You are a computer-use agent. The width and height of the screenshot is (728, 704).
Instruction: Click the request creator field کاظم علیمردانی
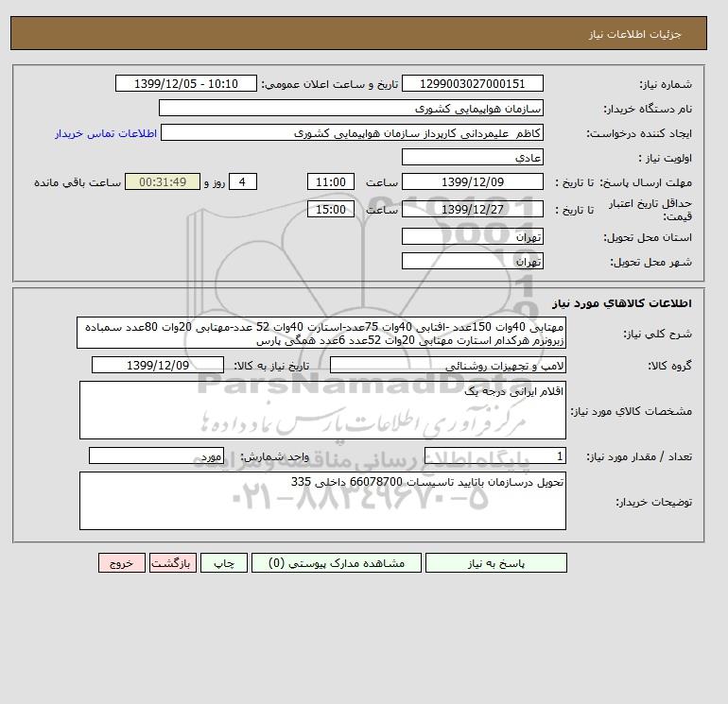click(x=352, y=132)
